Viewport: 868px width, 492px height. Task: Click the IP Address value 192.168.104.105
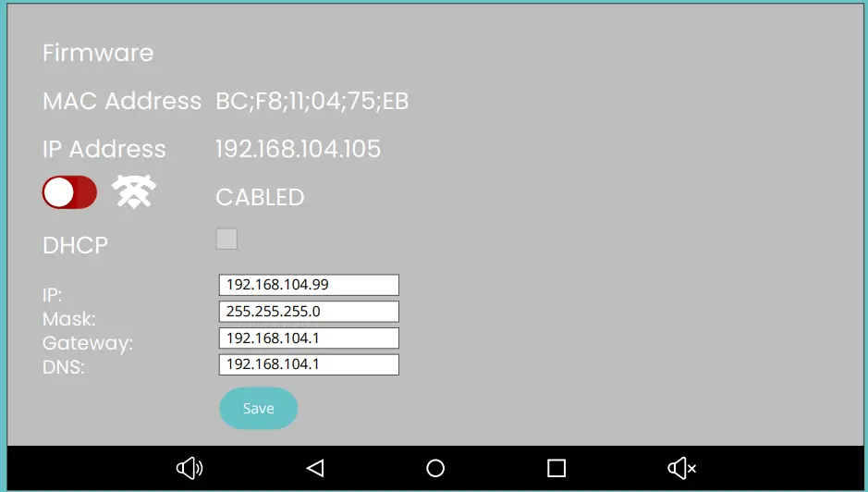[x=299, y=149]
